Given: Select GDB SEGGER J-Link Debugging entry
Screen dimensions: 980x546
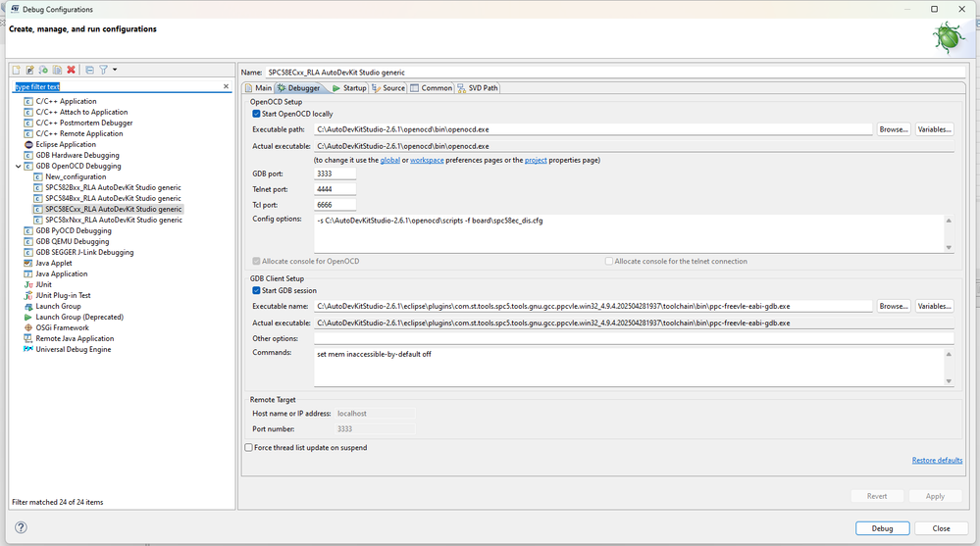Looking at the screenshot, I should pyautogui.click(x=84, y=252).
